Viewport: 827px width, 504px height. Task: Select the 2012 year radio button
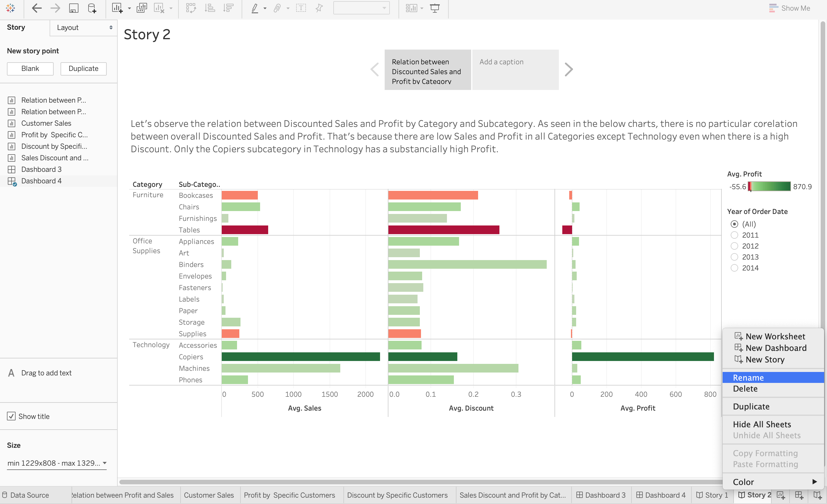click(734, 246)
